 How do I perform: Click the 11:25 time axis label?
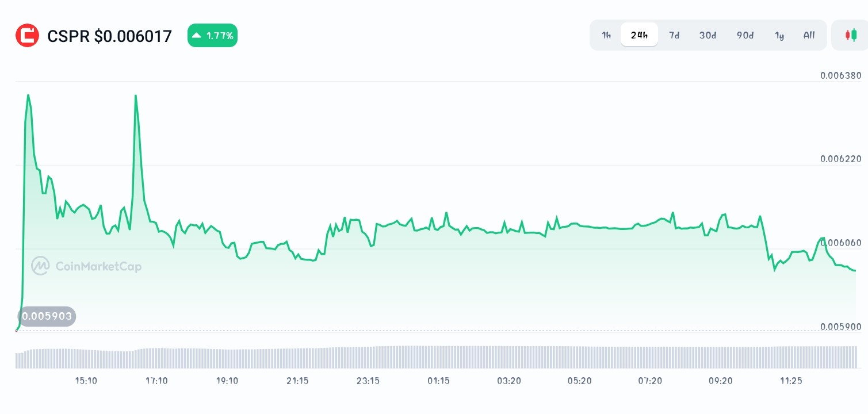click(x=791, y=381)
